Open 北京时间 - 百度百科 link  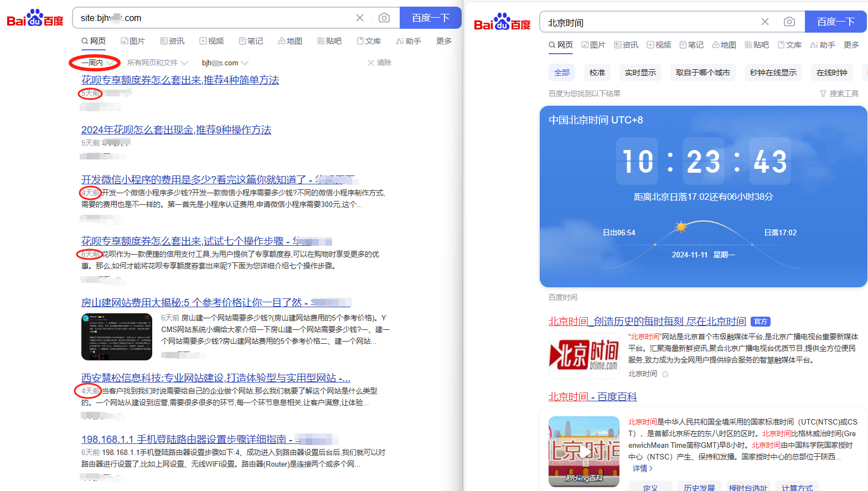click(x=593, y=396)
